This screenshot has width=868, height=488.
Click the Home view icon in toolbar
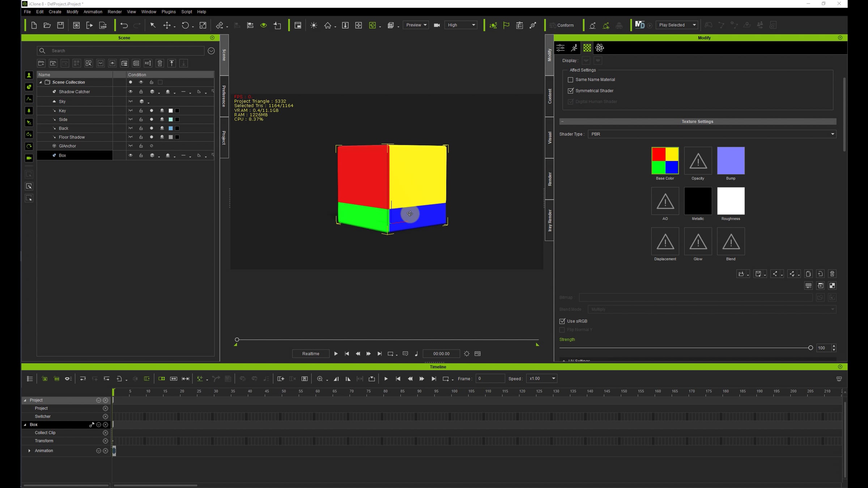pos(328,25)
